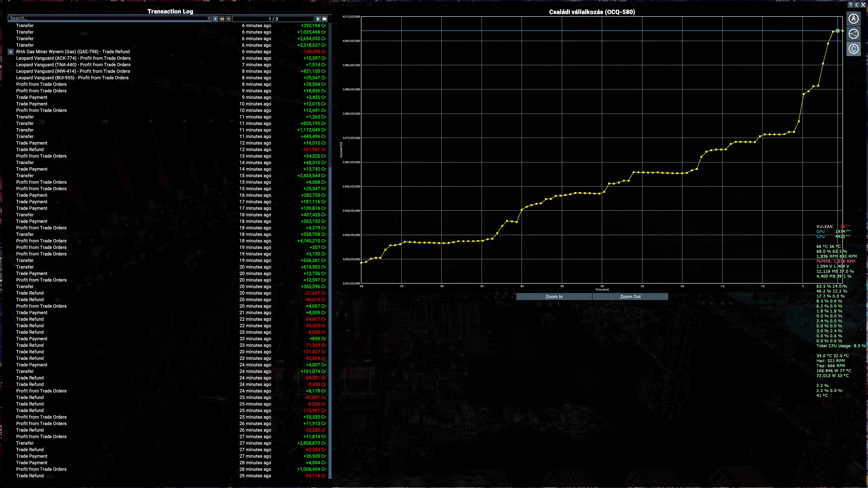The width and height of the screenshot is (868, 488).
Task: Click the +2,808,870 Cr transfer amount
Action: pos(311,443)
